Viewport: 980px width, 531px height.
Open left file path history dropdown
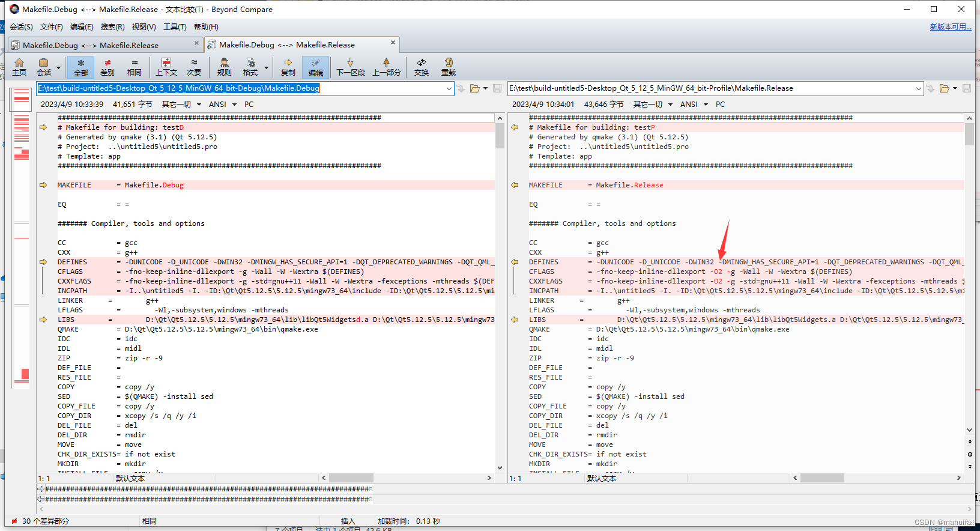pyautogui.click(x=449, y=88)
